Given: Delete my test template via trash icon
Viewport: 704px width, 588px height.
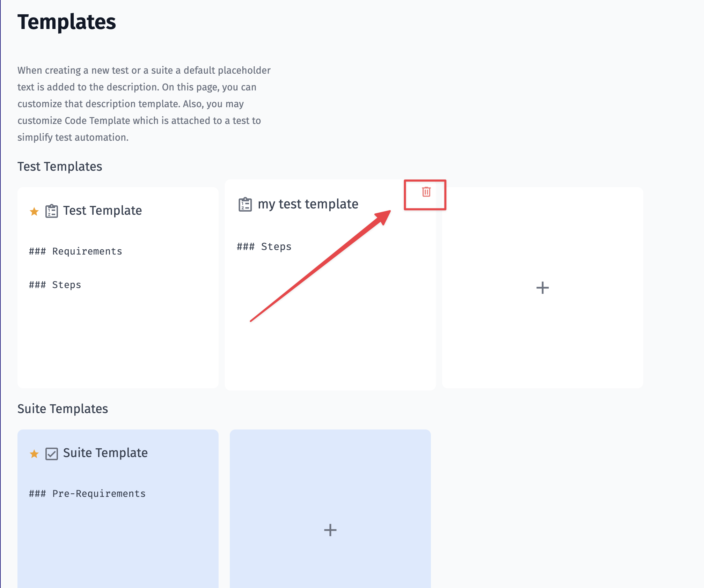Looking at the screenshot, I should [x=426, y=192].
